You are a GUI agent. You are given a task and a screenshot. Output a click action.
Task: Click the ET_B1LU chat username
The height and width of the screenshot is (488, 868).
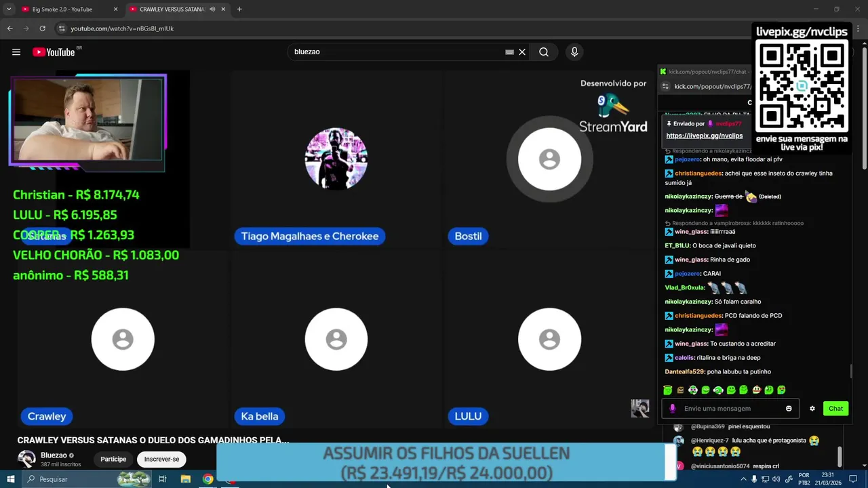[x=677, y=246]
